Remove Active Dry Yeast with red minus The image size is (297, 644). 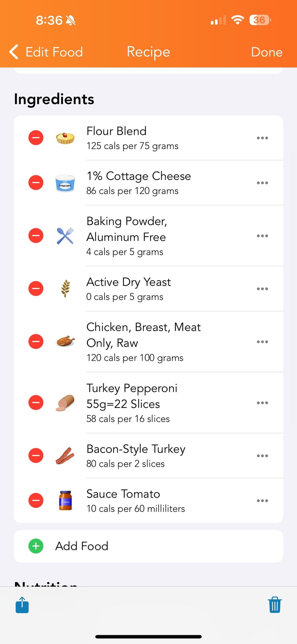point(36,289)
